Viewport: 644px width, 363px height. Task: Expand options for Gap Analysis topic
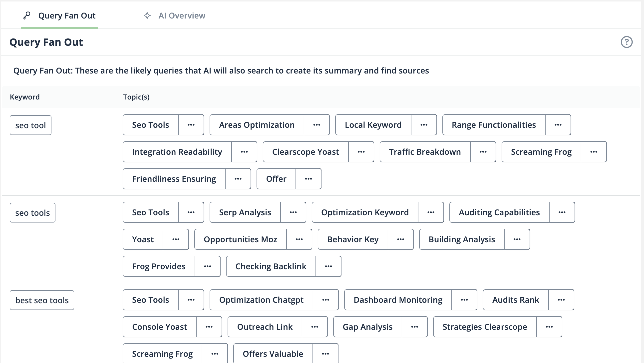pyautogui.click(x=414, y=327)
